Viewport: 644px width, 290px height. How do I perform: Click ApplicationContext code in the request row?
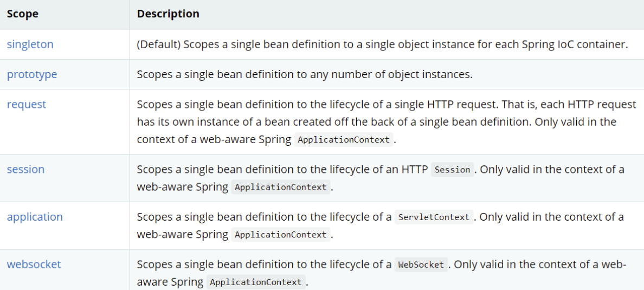click(344, 140)
